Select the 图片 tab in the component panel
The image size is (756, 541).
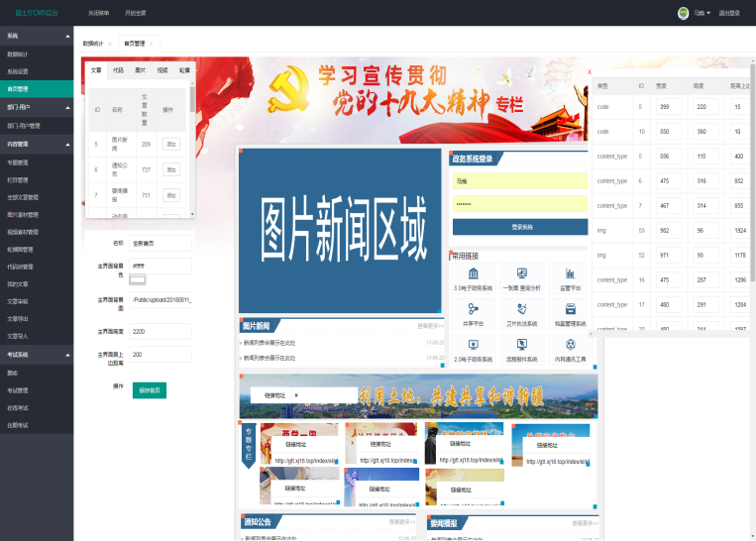[141, 70]
